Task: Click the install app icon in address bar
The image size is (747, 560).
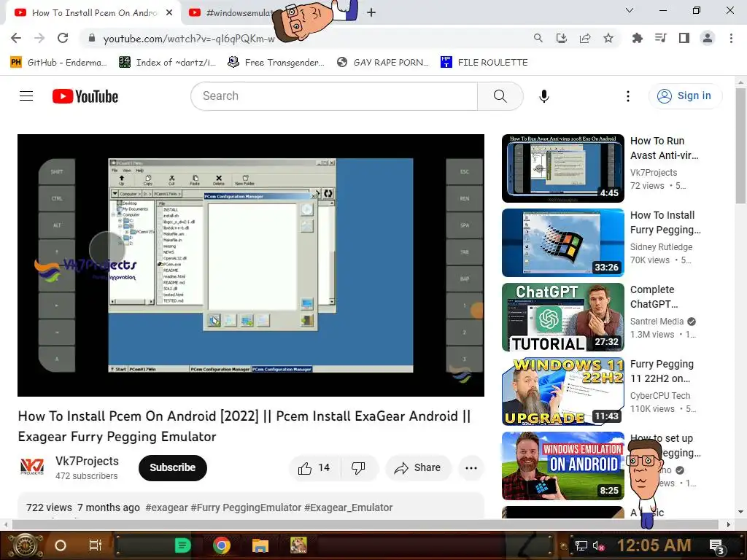Action: tap(562, 38)
